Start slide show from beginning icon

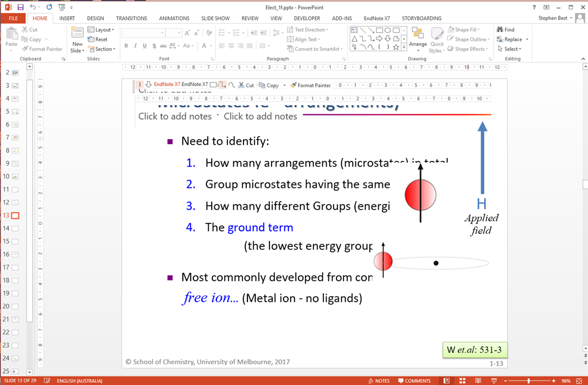[62, 7]
